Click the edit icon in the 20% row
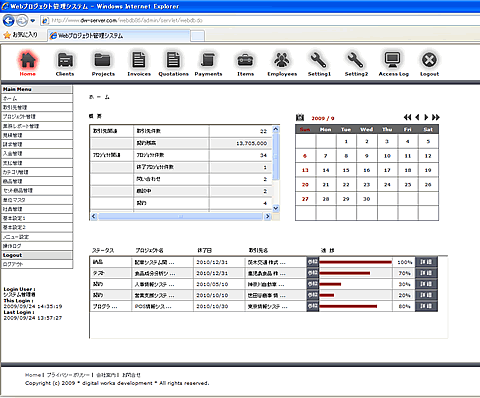The width and height of the screenshot is (480, 398). [313, 295]
